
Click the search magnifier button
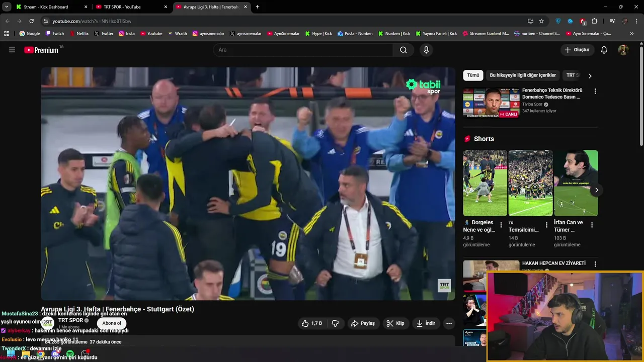[x=404, y=50]
